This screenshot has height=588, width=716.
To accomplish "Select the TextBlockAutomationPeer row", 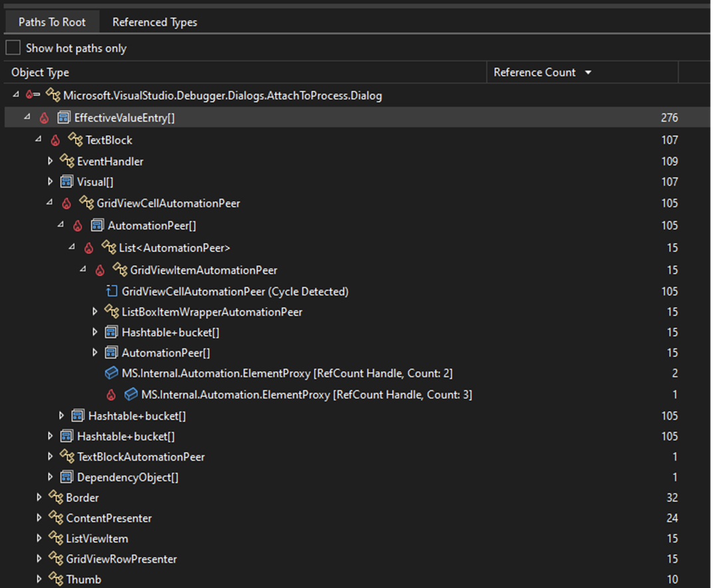I will point(141,457).
